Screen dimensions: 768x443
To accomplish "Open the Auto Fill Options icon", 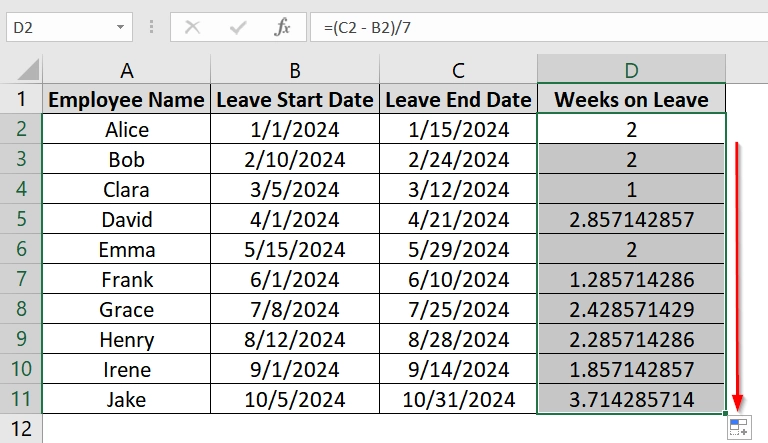I will click(x=739, y=427).
